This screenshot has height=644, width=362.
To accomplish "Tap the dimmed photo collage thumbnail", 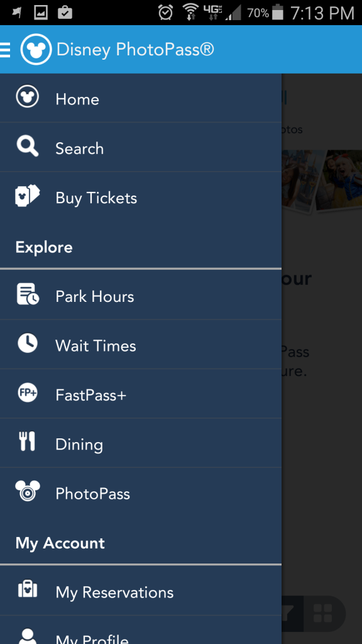I will click(x=322, y=181).
